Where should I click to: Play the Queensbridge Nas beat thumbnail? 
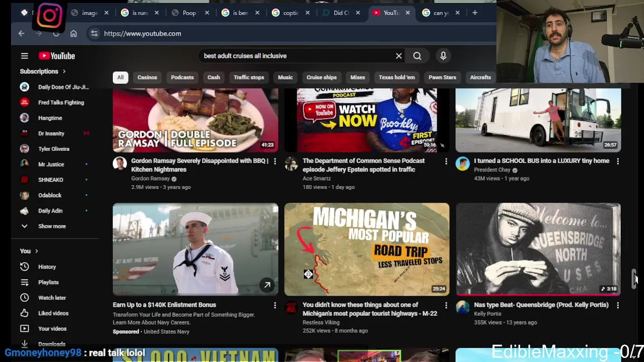tap(538, 249)
